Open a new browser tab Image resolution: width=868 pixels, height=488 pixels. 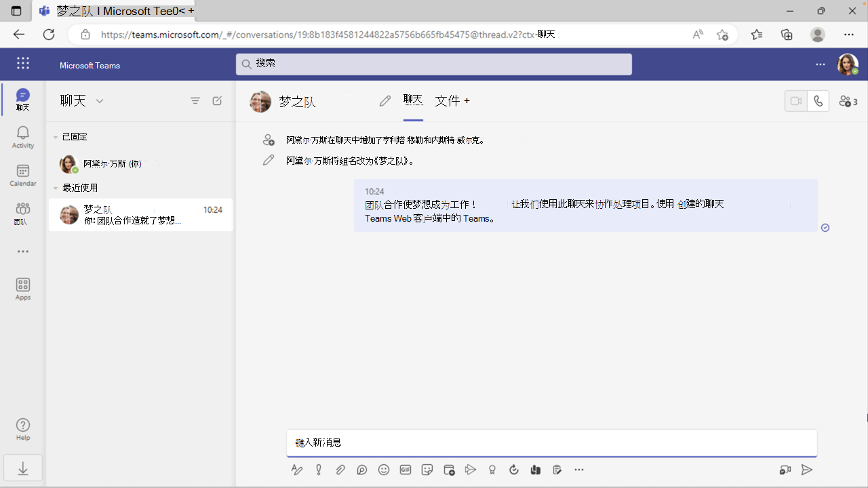[191, 11]
